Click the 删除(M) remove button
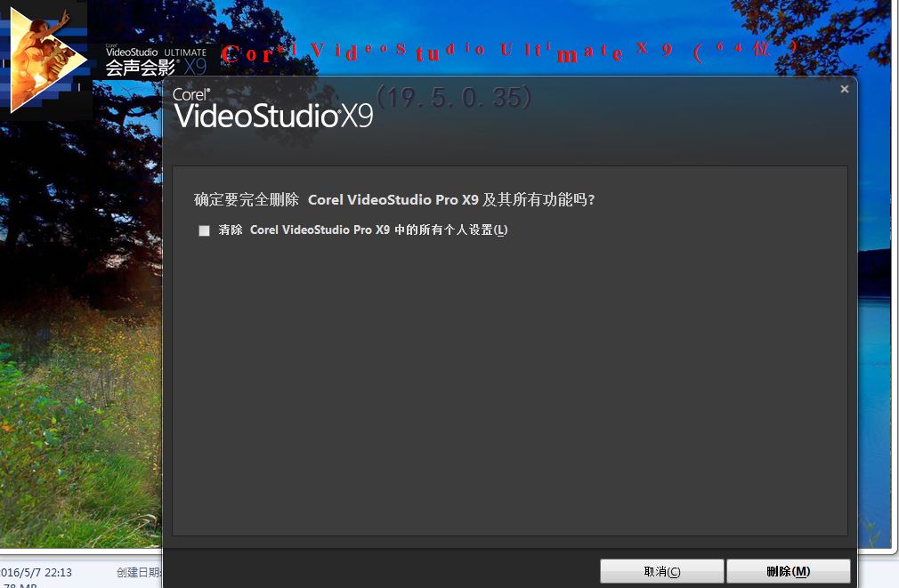The width and height of the screenshot is (899, 588). [789, 571]
